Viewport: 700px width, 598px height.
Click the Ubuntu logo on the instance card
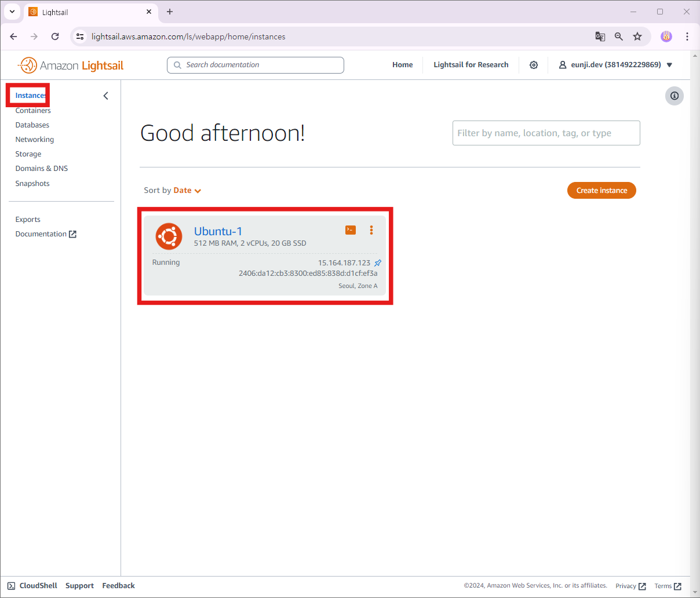[x=169, y=236]
